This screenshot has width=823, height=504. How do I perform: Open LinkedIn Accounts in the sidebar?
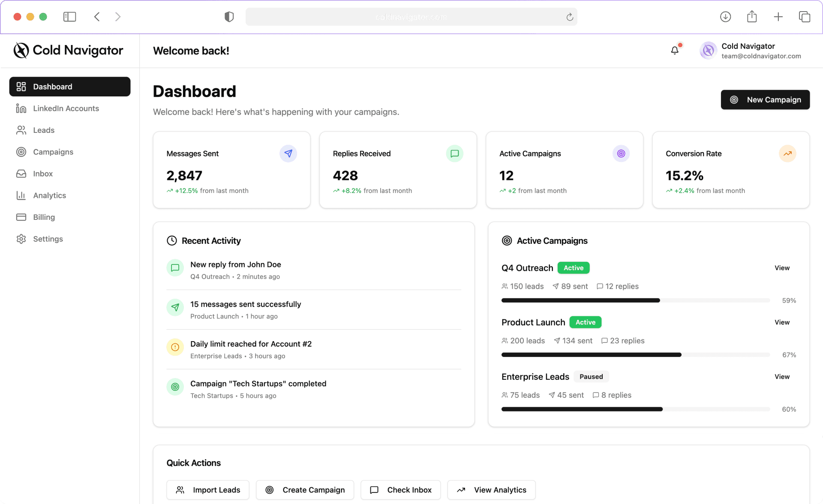pyautogui.click(x=66, y=108)
